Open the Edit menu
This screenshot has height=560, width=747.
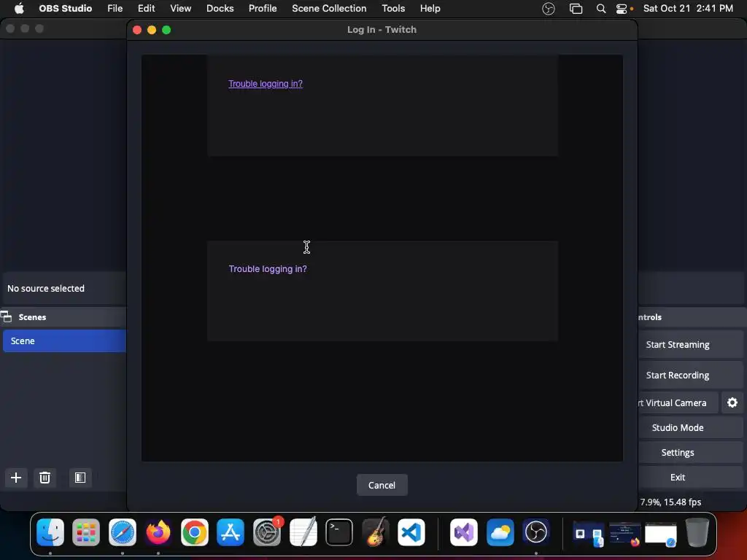pyautogui.click(x=146, y=8)
